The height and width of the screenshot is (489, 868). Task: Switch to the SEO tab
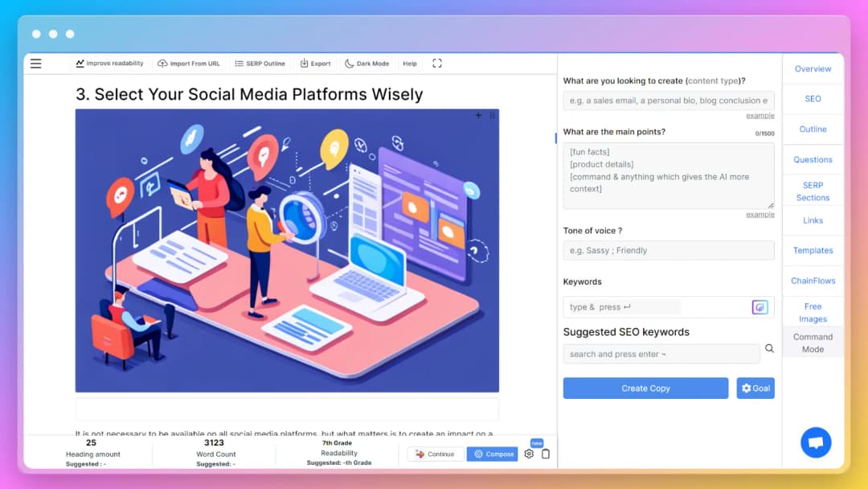point(813,99)
